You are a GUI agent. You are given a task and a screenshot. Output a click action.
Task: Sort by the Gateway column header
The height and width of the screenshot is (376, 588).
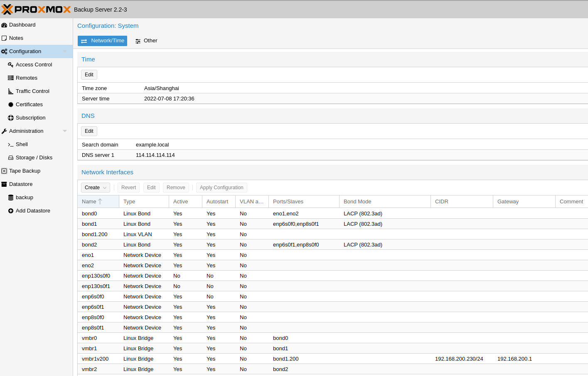click(524, 202)
